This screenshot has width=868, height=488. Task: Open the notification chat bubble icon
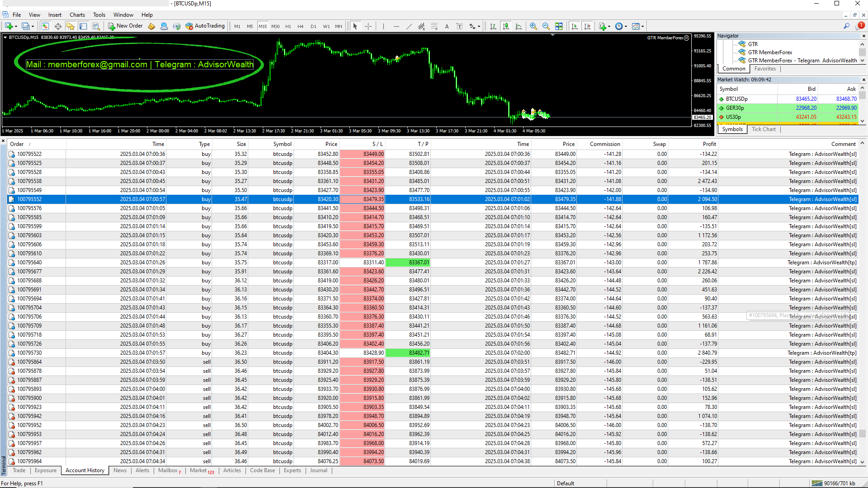[x=859, y=26]
